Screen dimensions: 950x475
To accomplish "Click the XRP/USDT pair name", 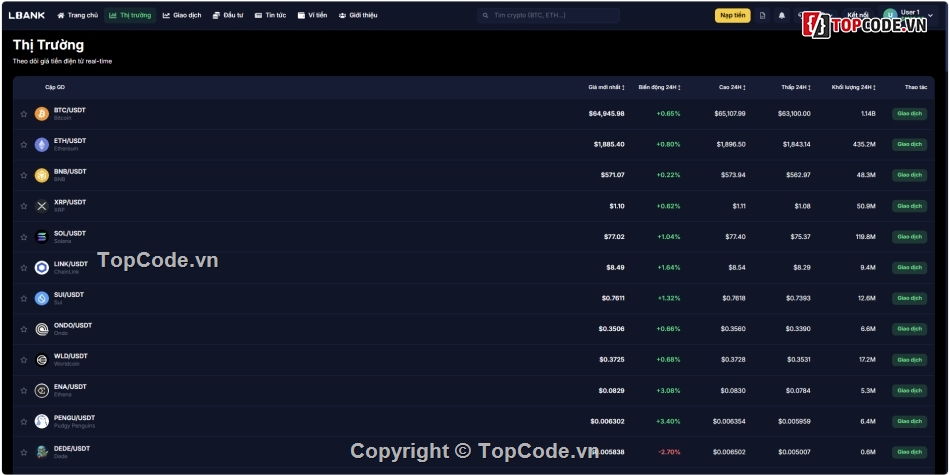I will [x=70, y=202].
